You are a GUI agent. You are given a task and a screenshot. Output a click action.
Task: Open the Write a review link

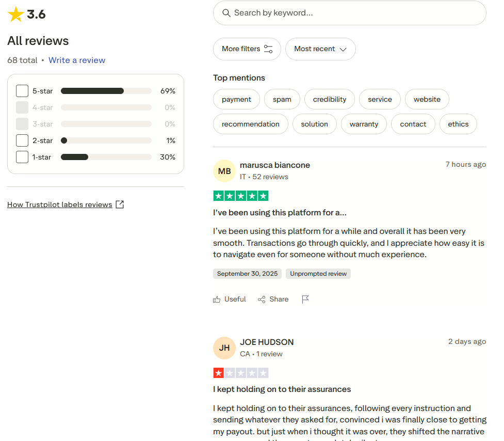coord(77,60)
